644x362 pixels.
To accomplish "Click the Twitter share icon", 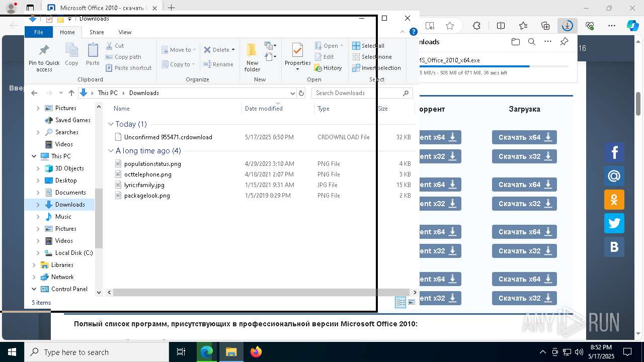I will pyautogui.click(x=614, y=223).
